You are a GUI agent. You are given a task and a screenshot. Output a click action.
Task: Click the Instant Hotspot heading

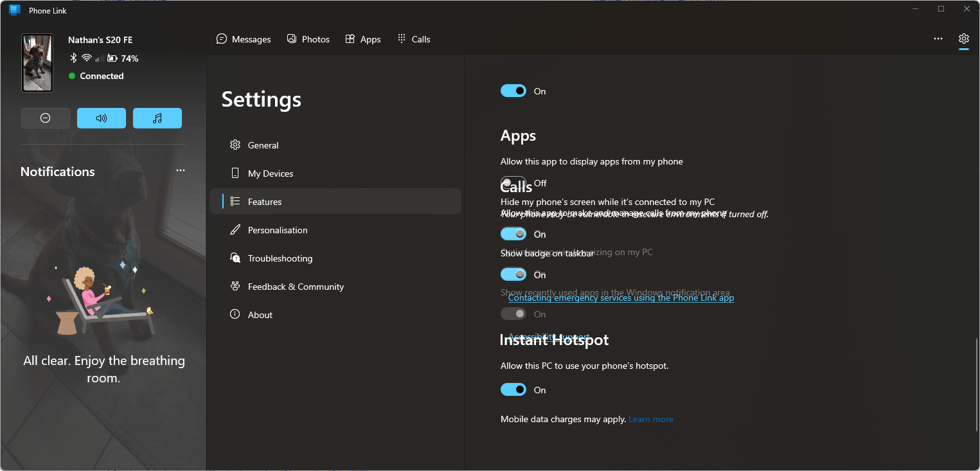(555, 340)
